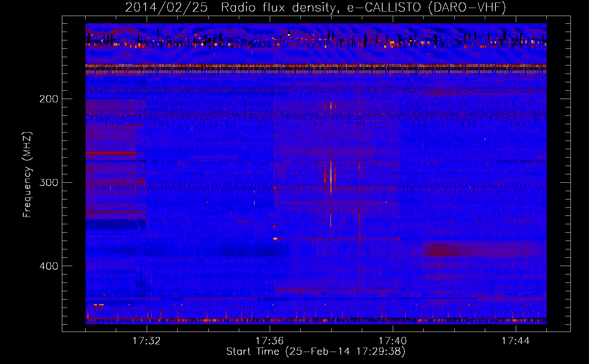
Task: Click the 17:44 time tick label
Action: click(x=516, y=341)
